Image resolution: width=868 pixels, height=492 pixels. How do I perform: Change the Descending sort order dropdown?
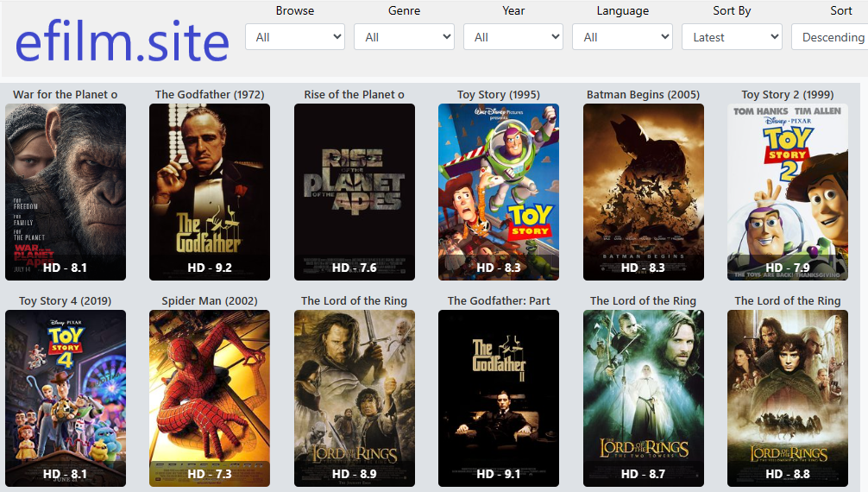[x=830, y=37]
